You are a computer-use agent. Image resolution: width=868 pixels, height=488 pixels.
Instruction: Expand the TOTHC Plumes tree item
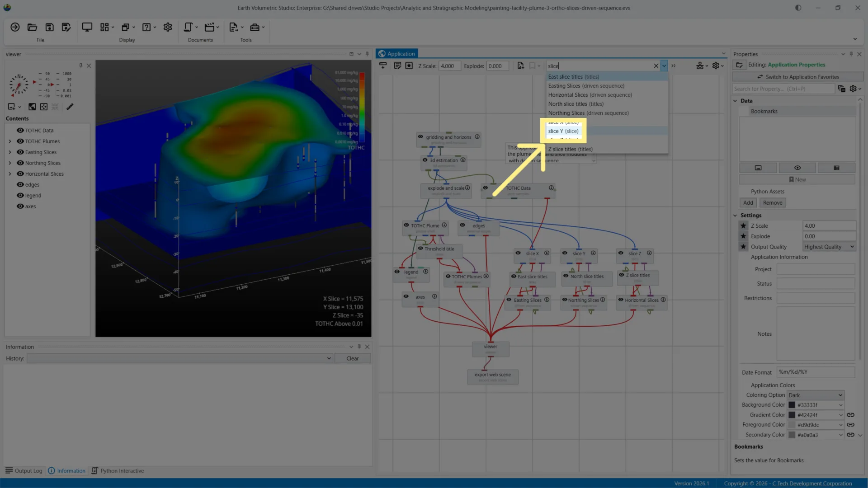10,141
